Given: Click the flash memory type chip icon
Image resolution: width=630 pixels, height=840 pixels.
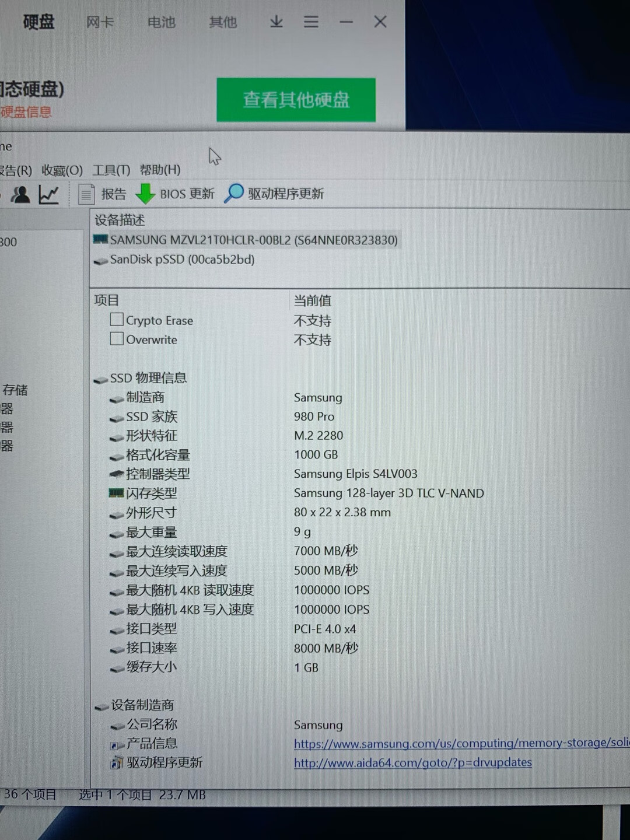Looking at the screenshot, I should pyautogui.click(x=116, y=493).
